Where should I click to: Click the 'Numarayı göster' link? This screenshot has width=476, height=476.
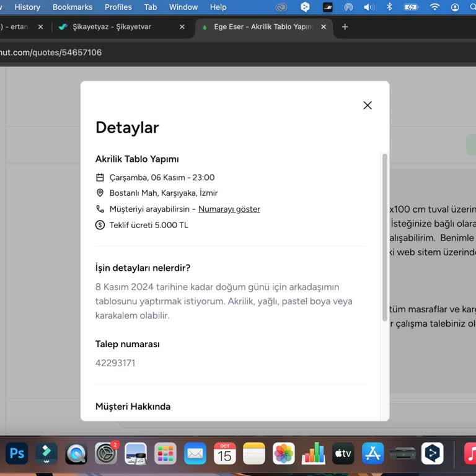tap(229, 209)
